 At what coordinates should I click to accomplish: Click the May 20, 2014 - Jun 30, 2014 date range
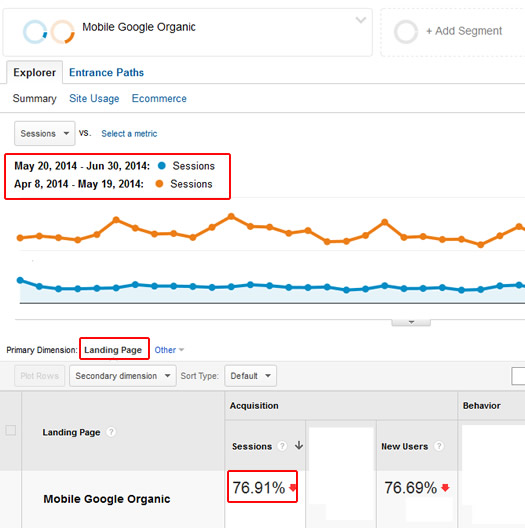tap(82, 166)
